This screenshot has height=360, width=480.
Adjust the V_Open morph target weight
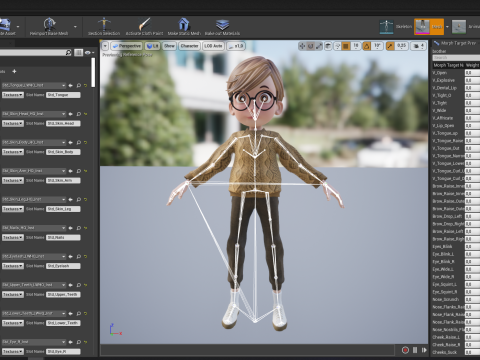pos(472,73)
